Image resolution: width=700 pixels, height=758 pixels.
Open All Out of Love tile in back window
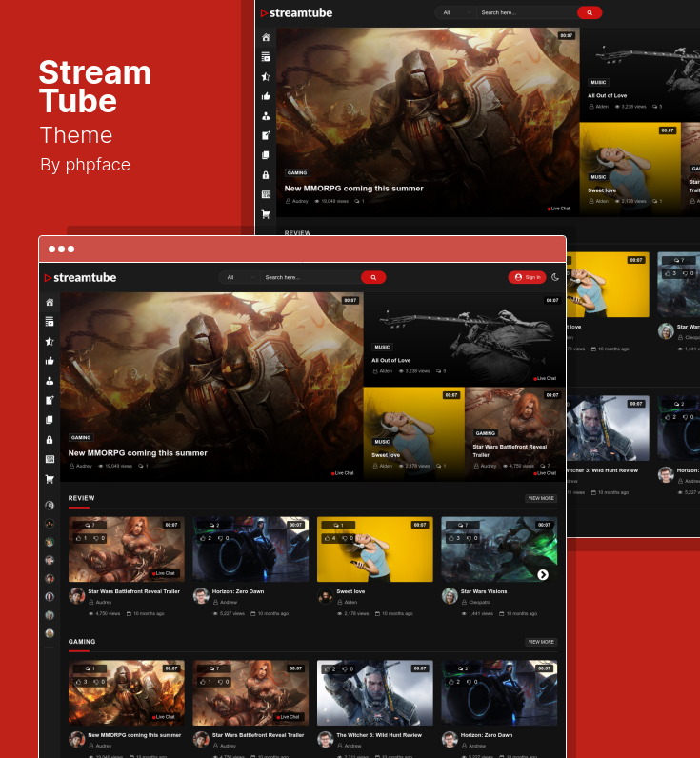tap(640, 75)
